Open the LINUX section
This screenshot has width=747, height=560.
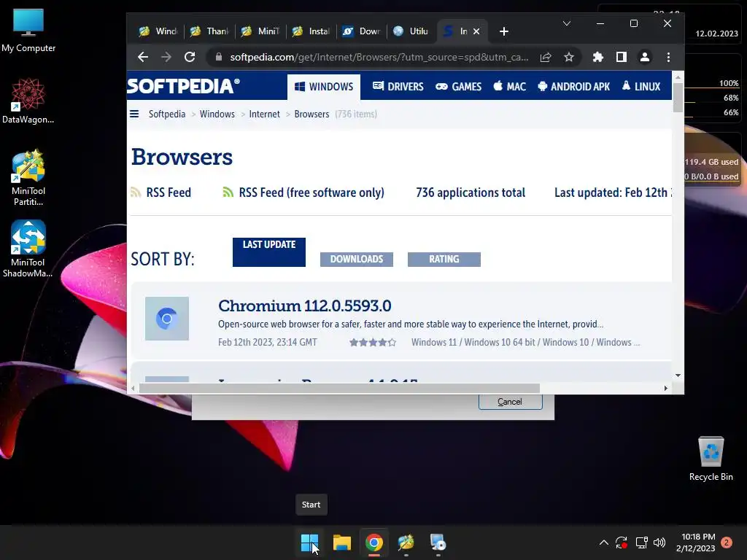[x=641, y=87]
